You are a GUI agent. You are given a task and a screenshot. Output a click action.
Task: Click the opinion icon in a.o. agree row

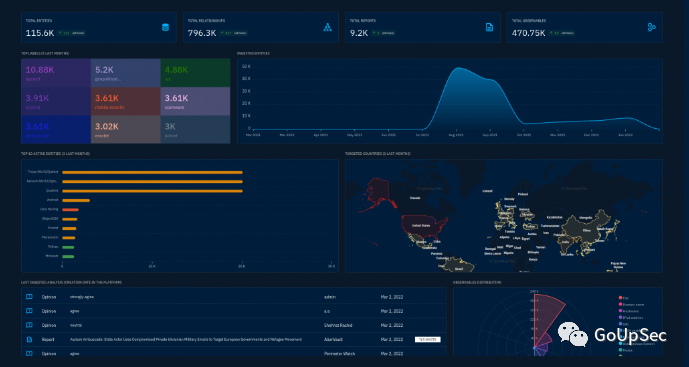tap(29, 311)
